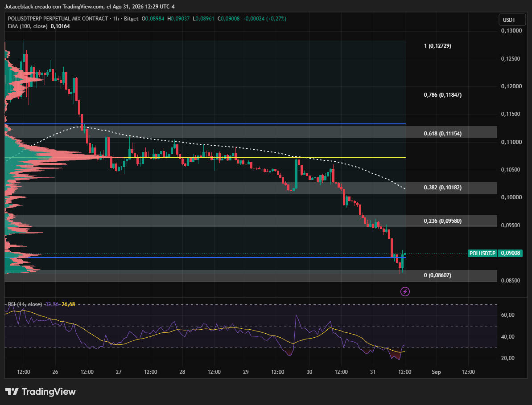Click the TradingView logo at bottom left

(41, 392)
